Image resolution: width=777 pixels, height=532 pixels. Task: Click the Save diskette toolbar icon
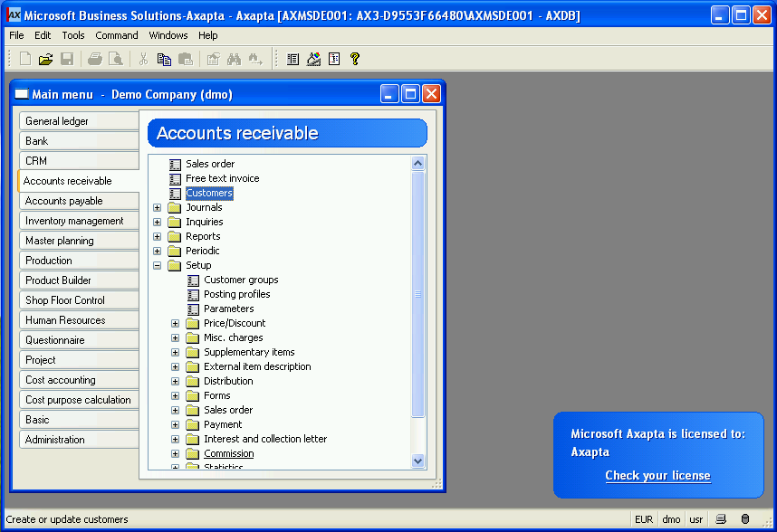[67, 59]
